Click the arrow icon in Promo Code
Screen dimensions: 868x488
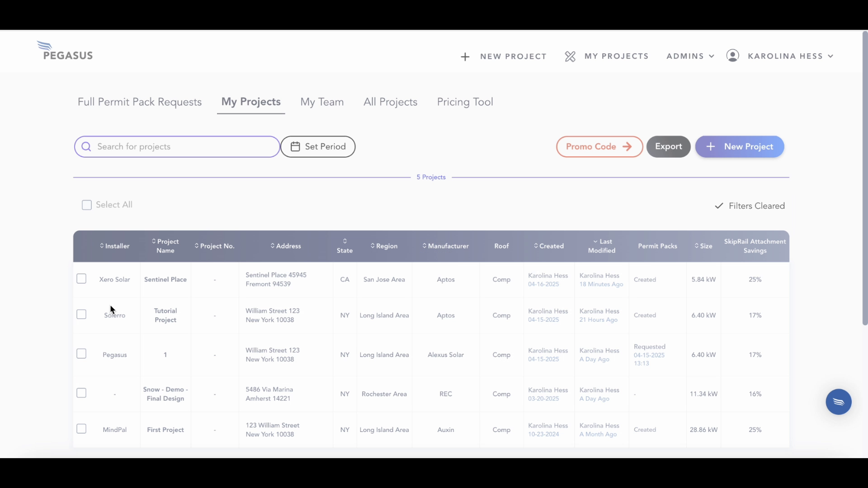point(627,146)
